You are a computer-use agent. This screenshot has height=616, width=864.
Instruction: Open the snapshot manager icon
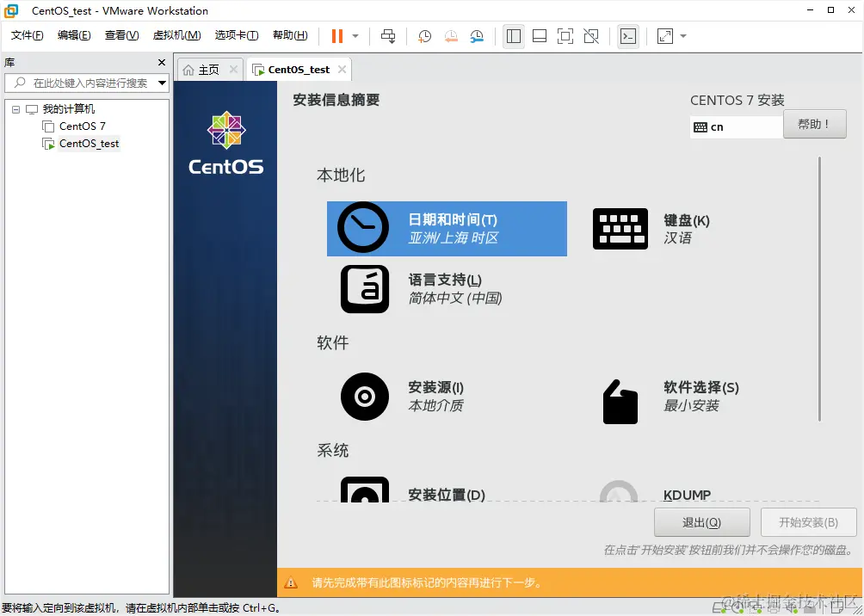[x=478, y=36]
